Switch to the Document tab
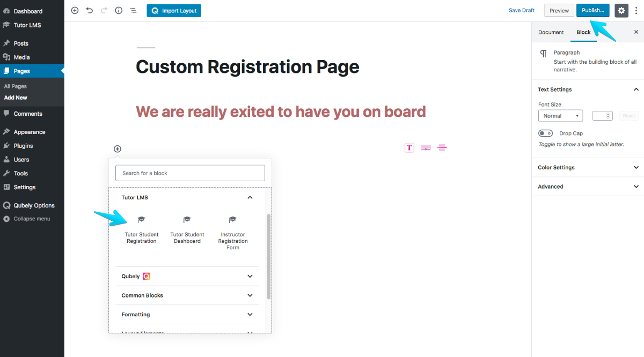The height and width of the screenshot is (357, 644). pyautogui.click(x=551, y=32)
